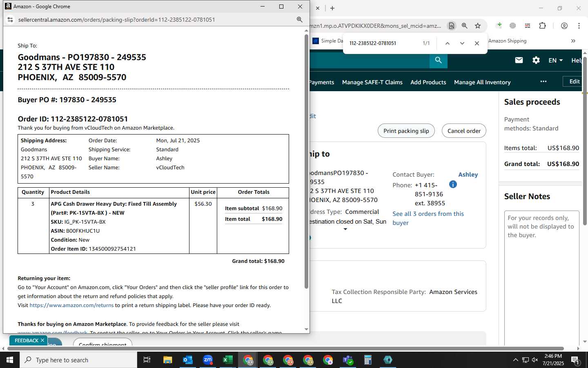Click the Seller Central search magnifier button
The width and height of the screenshot is (588, 368).
coord(438,61)
